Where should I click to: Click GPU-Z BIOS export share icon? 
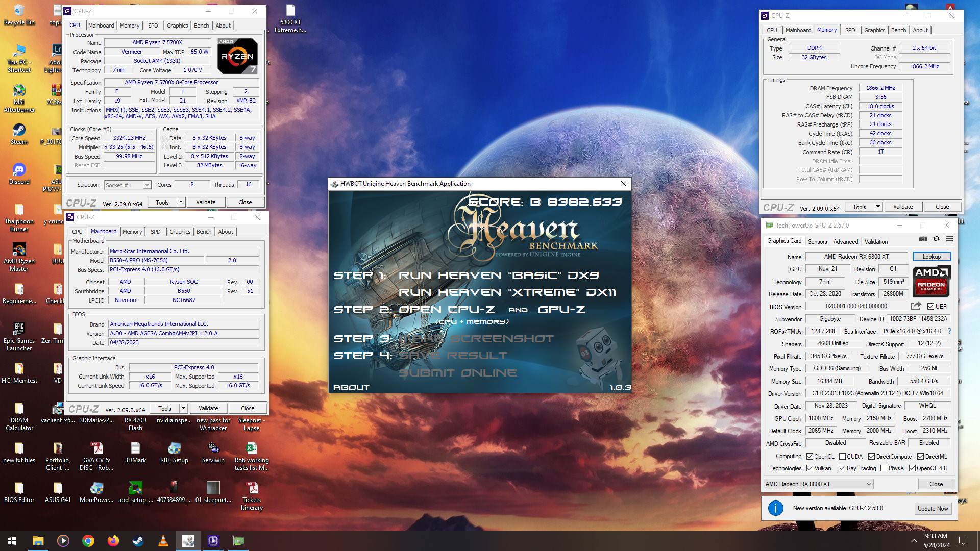916,306
